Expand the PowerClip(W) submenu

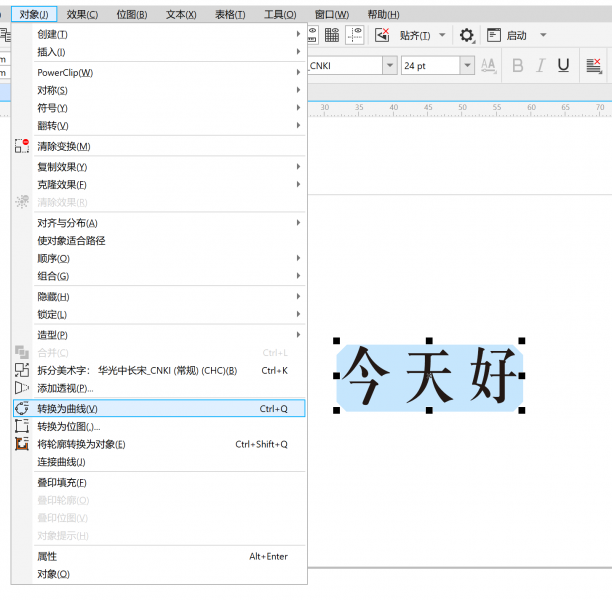tap(169, 73)
